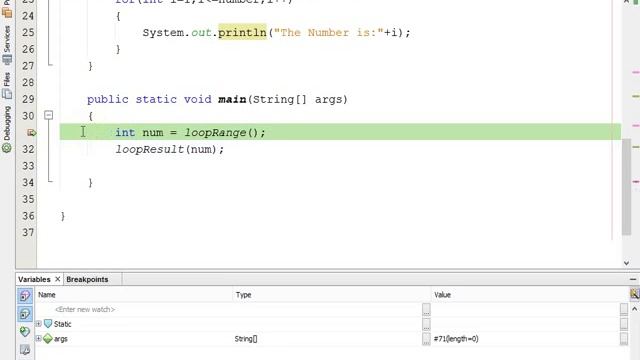Click the new watch Value ellipsis button
Viewport: 640px width, 360px height.
click(x=624, y=309)
